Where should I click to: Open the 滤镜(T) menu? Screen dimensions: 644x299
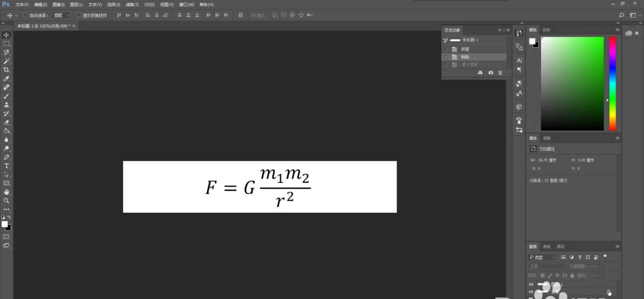(x=132, y=5)
